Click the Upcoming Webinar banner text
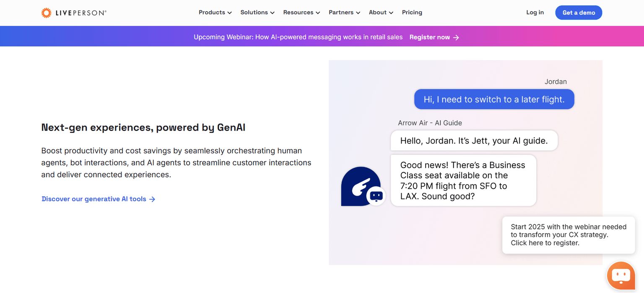 pyautogui.click(x=298, y=37)
